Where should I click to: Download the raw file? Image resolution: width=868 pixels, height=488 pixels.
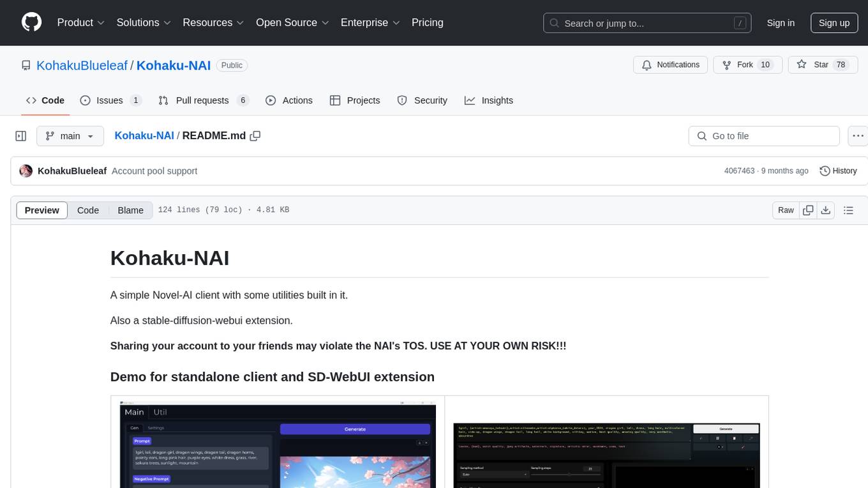825,210
